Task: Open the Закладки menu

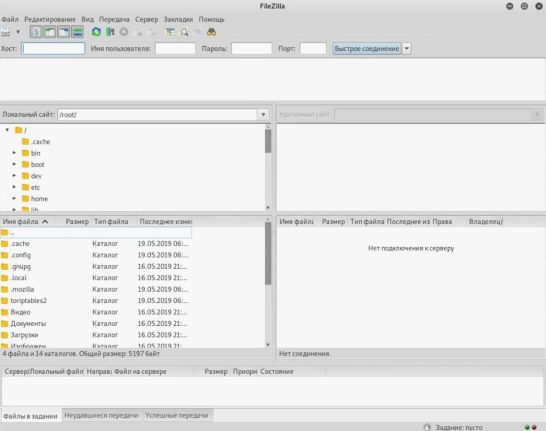Action: 178,19
